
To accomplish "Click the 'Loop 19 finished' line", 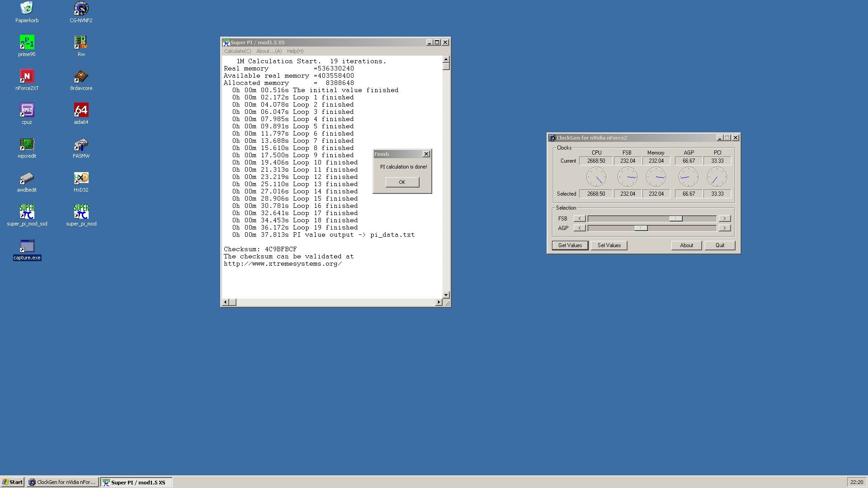I will [295, 228].
